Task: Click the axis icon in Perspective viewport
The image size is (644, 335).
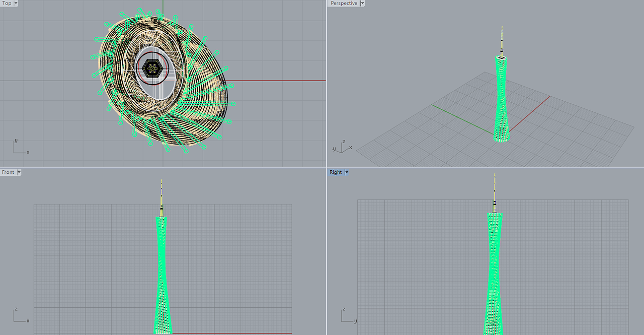Action: coord(342,147)
